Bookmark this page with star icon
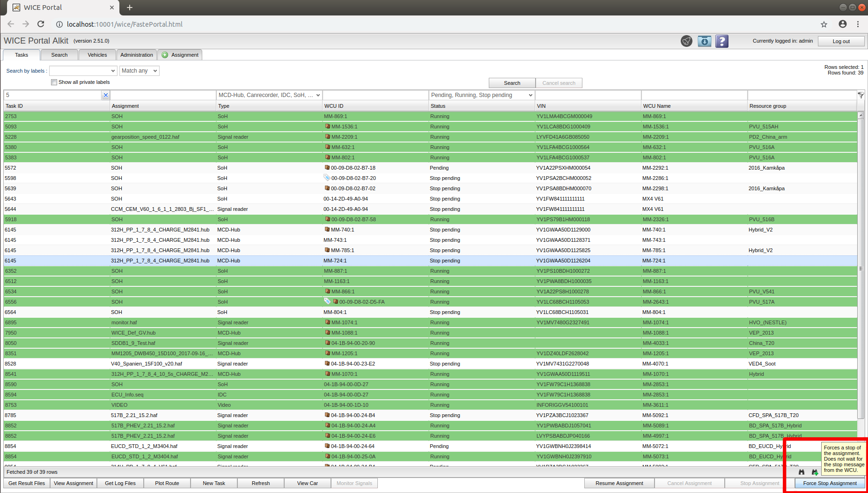Image resolution: width=868 pixels, height=493 pixels. pyautogui.click(x=824, y=24)
